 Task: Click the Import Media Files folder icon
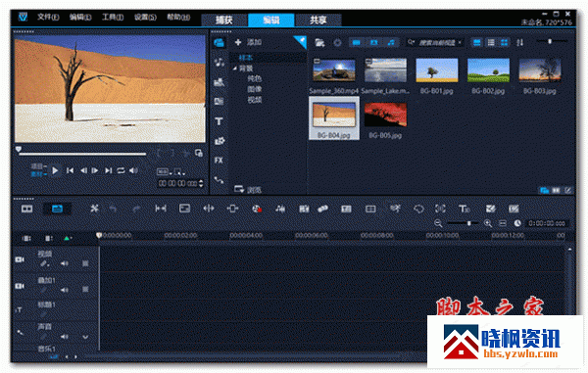pos(319,43)
